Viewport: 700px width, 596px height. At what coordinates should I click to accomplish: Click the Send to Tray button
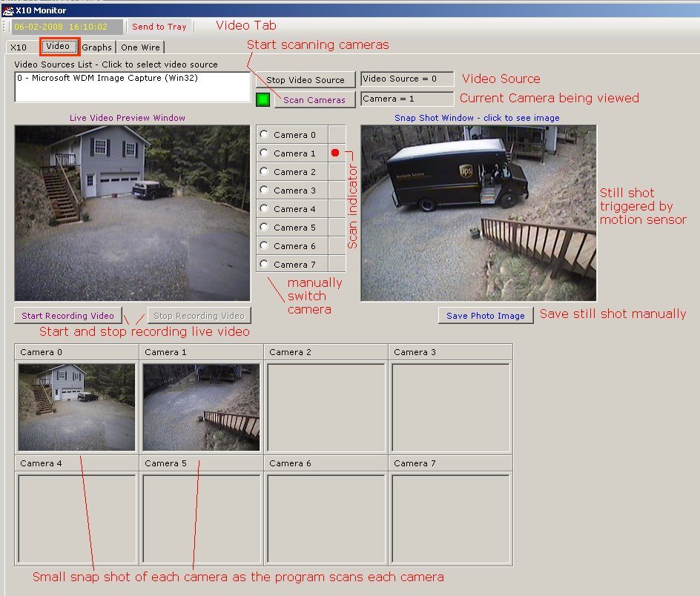tap(159, 27)
